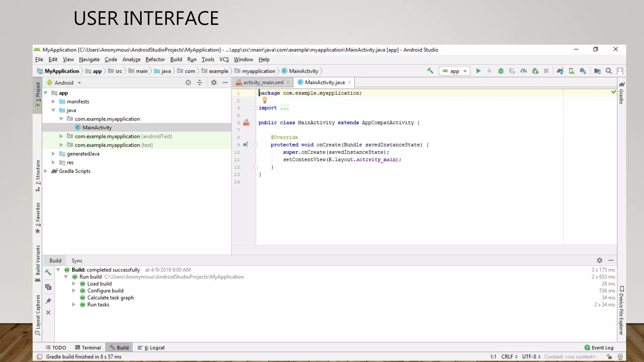Open the TODO tool window

coord(56,348)
